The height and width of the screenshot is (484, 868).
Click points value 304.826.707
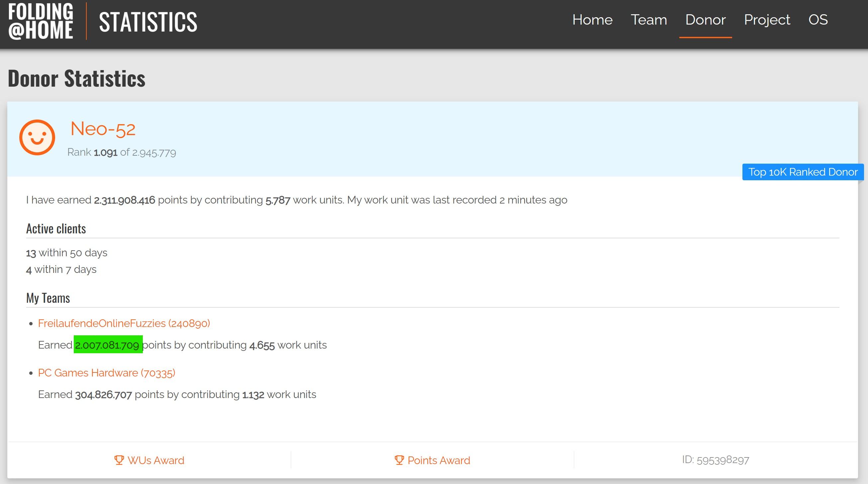pos(103,395)
